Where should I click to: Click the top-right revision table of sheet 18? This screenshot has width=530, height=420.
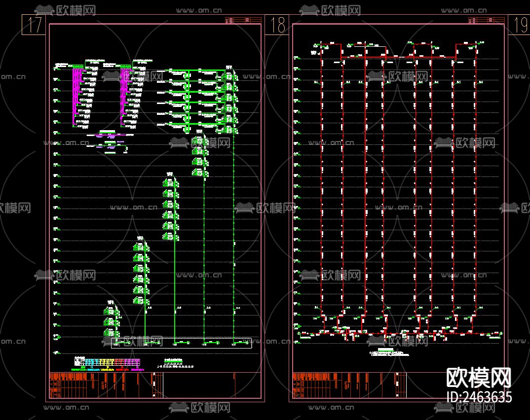(x=487, y=21)
